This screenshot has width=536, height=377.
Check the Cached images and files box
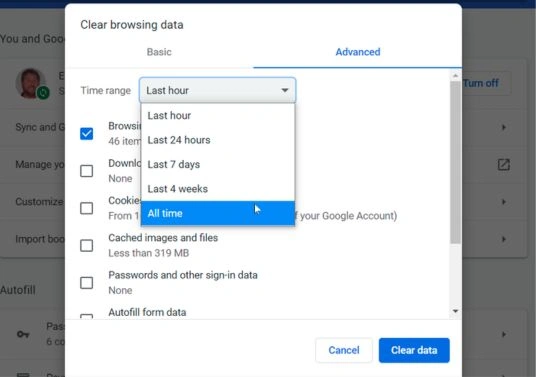coord(86,245)
